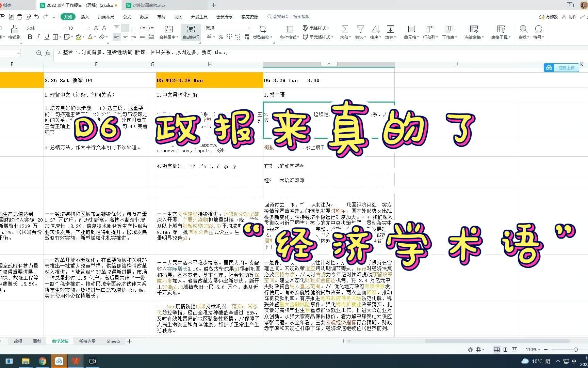The height and width of the screenshot is (368, 588).
Task: Click the 拖拽上传 upload button
Action: 561,67
